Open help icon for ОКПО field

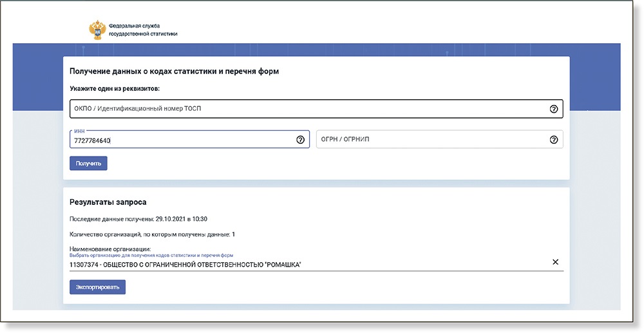coord(553,109)
